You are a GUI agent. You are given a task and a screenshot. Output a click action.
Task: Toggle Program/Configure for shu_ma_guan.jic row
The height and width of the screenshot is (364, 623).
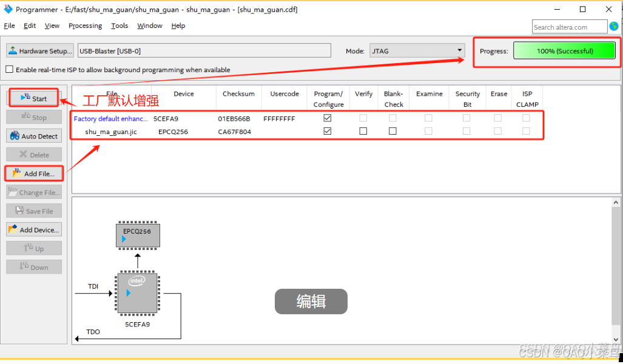(328, 131)
